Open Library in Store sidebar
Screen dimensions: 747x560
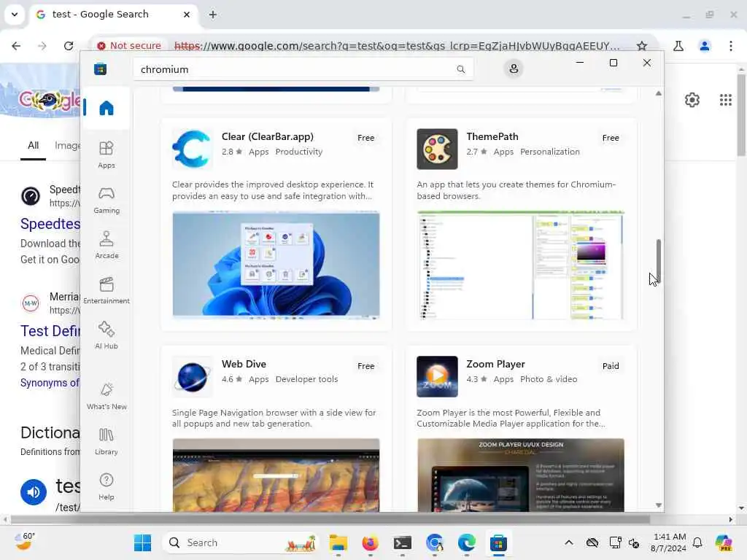(x=107, y=441)
